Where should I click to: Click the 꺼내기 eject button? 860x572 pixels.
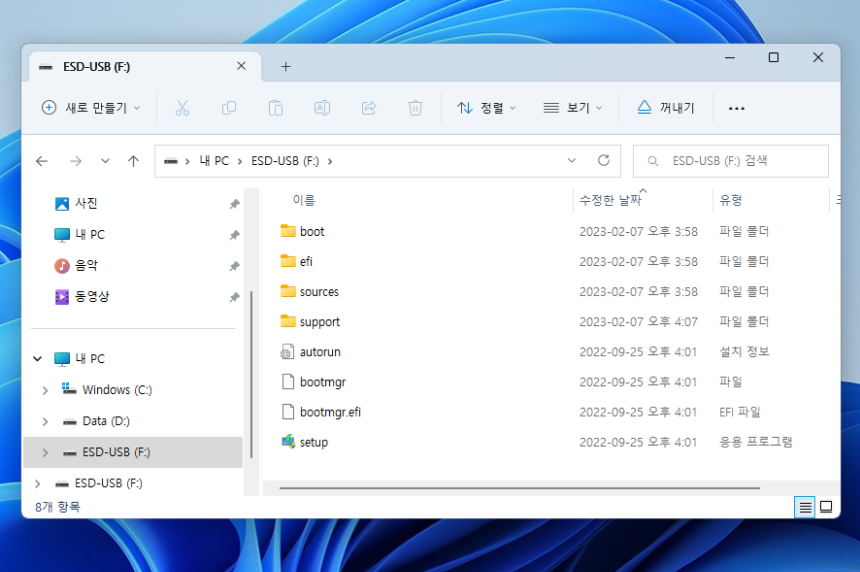[665, 108]
